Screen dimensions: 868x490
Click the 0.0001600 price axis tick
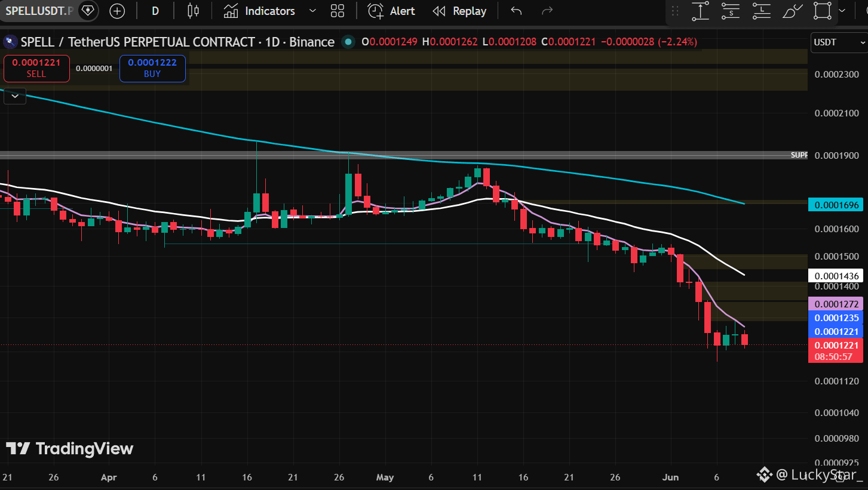pos(836,229)
